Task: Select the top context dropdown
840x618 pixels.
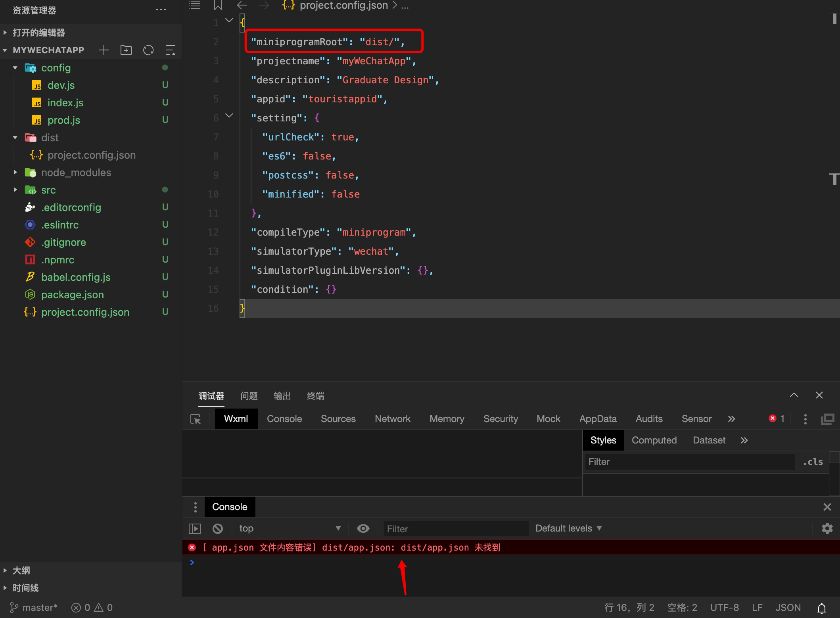Action: pos(290,528)
